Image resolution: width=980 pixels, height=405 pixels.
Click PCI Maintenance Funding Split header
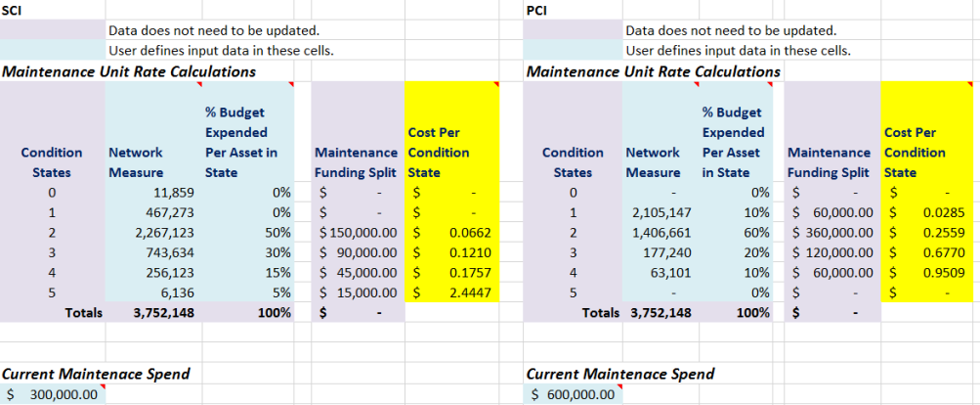click(x=832, y=132)
